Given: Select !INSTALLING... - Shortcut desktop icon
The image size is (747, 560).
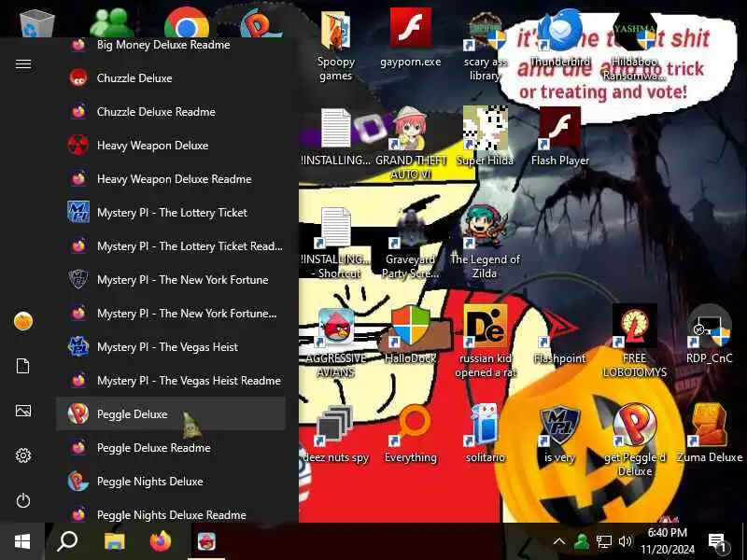Looking at the screenshot, I should (x=336, y=244).
